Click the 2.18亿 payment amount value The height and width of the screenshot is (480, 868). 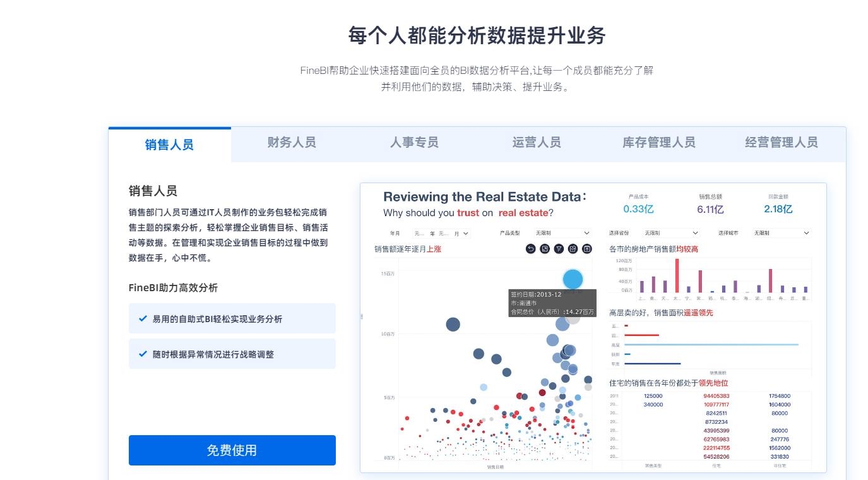pos(778,209)
